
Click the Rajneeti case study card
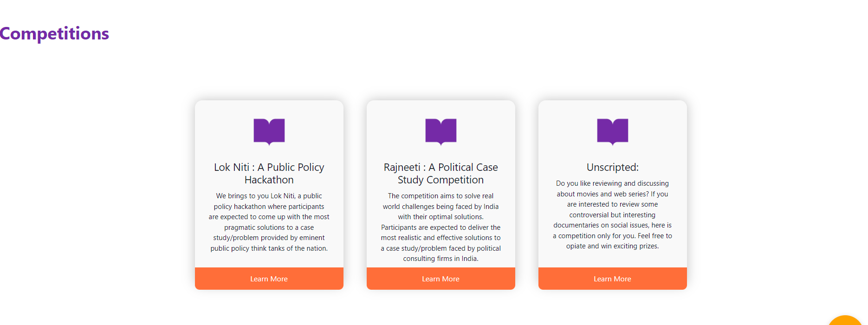(x=440, y=194)
